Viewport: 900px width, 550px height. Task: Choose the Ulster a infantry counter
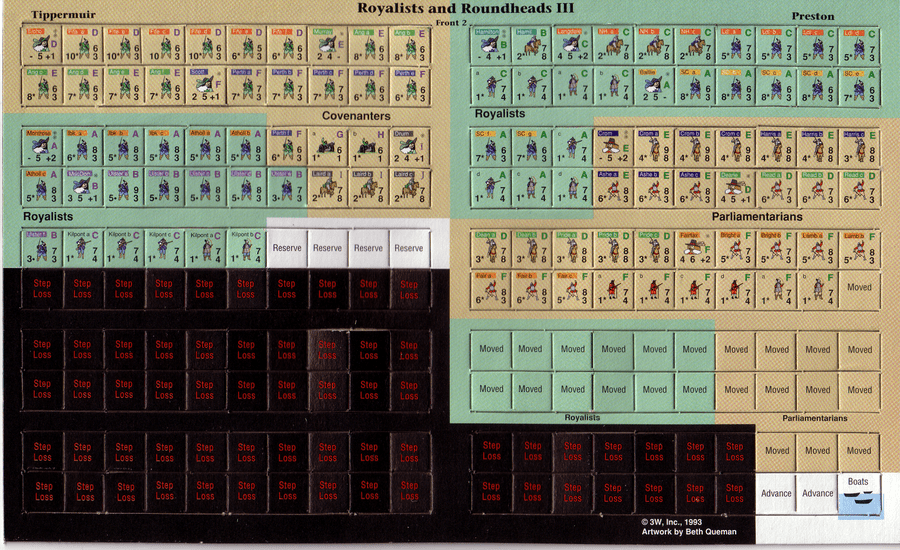point(123,187)
